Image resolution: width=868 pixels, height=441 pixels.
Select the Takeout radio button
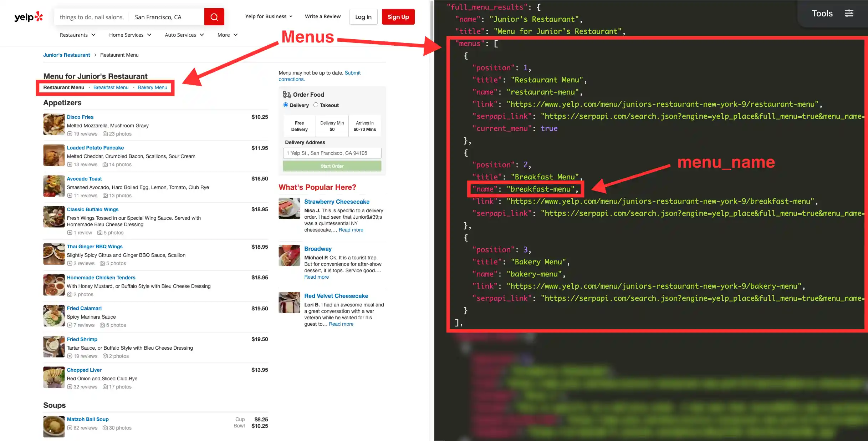[316, 105]
